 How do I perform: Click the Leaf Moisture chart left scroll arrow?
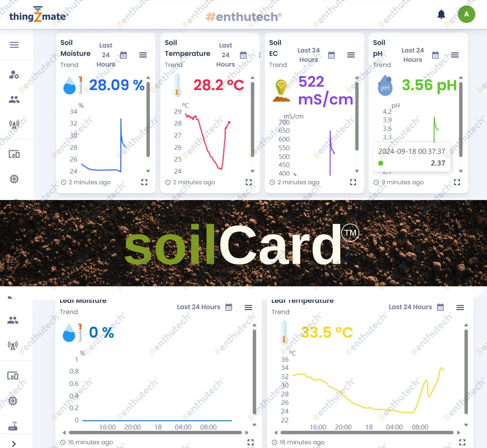(x=64, y=432)
